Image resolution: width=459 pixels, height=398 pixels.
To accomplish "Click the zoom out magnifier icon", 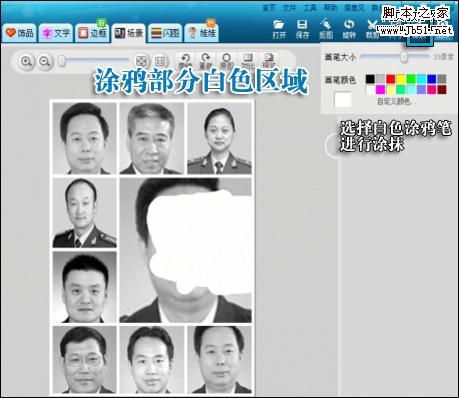I will tap(45, 61).
